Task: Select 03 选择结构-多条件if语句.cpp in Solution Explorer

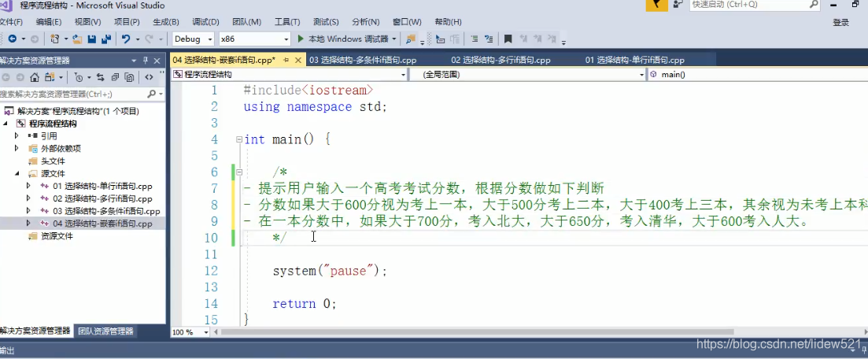Action: [x=106, y=211]
